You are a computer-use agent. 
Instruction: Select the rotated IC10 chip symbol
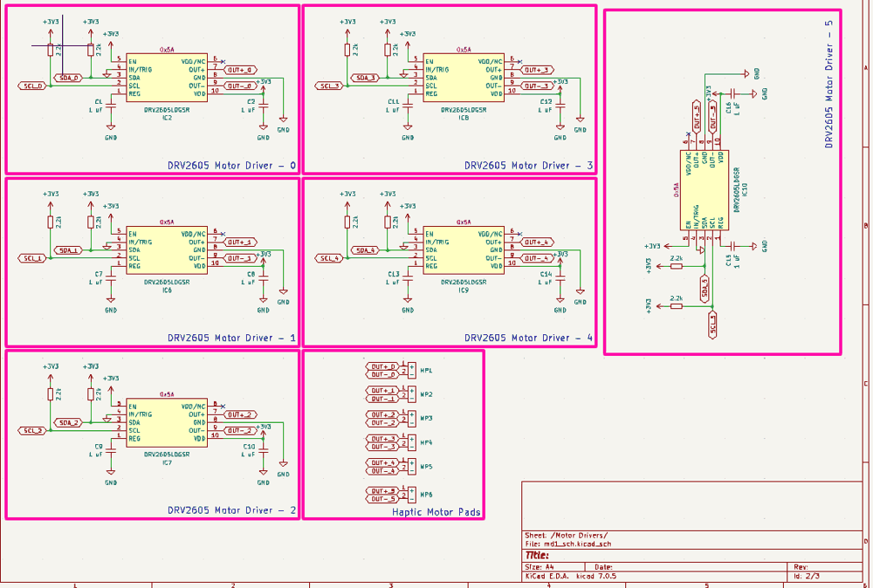705,190
